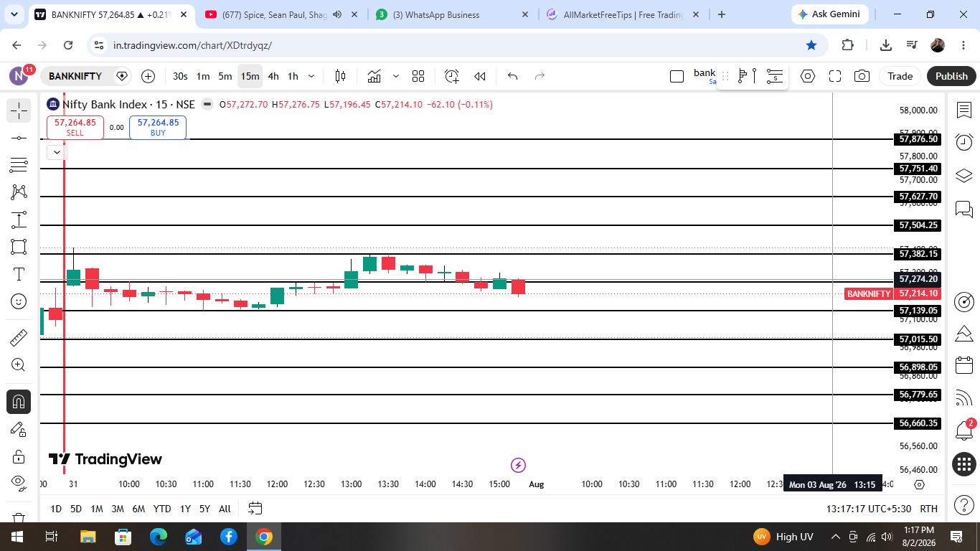Viewport: 980px width, 551px height.
Task: Open File Explorer from the taskbar
Action: [88, 537]
